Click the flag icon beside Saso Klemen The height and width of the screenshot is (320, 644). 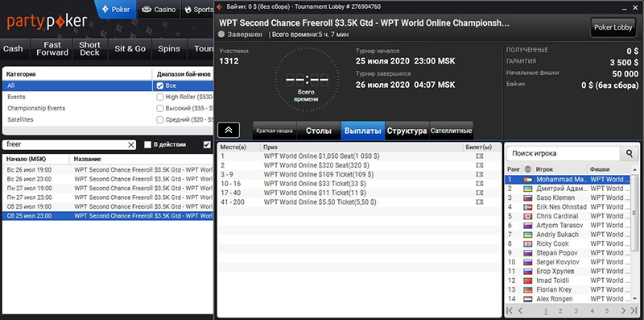[x=528, y=197]
